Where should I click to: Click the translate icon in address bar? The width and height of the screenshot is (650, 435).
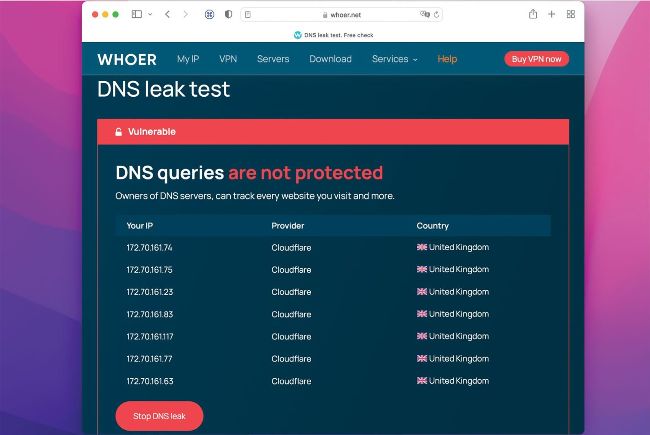(x=425, y=15)
